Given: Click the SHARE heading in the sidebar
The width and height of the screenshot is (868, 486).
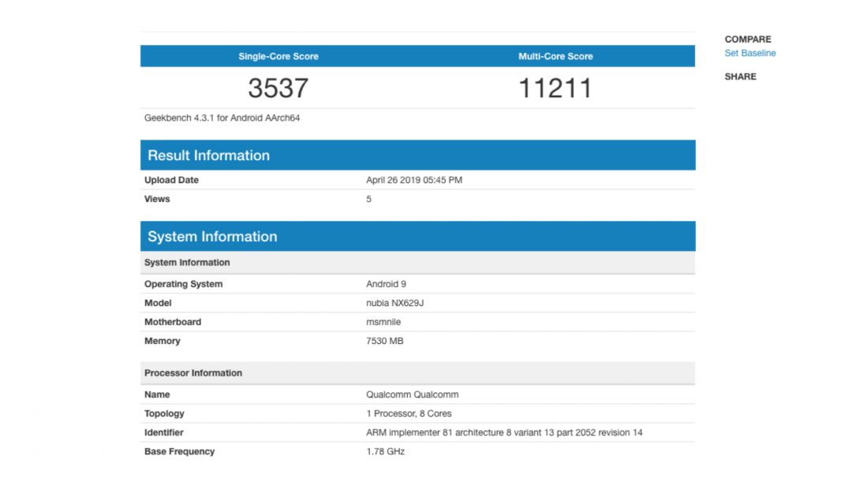Looking at the screenshot, I should tap(740, 77).
